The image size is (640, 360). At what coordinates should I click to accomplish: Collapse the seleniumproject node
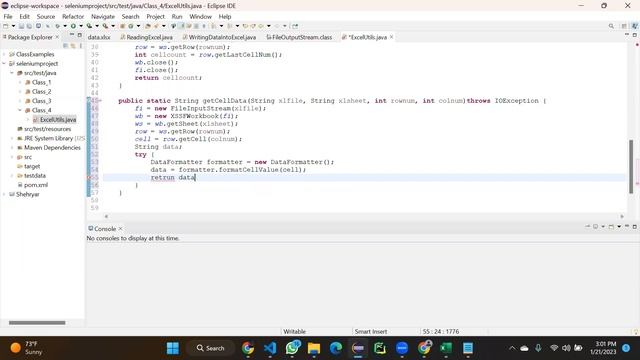[x=4, y=64]
